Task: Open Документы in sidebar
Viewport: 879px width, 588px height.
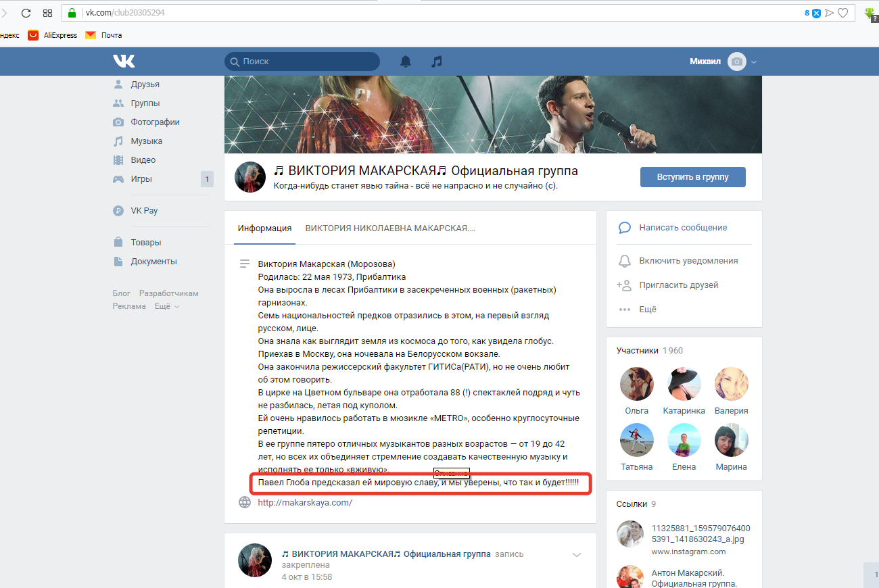Action: (x=153, y=262)
